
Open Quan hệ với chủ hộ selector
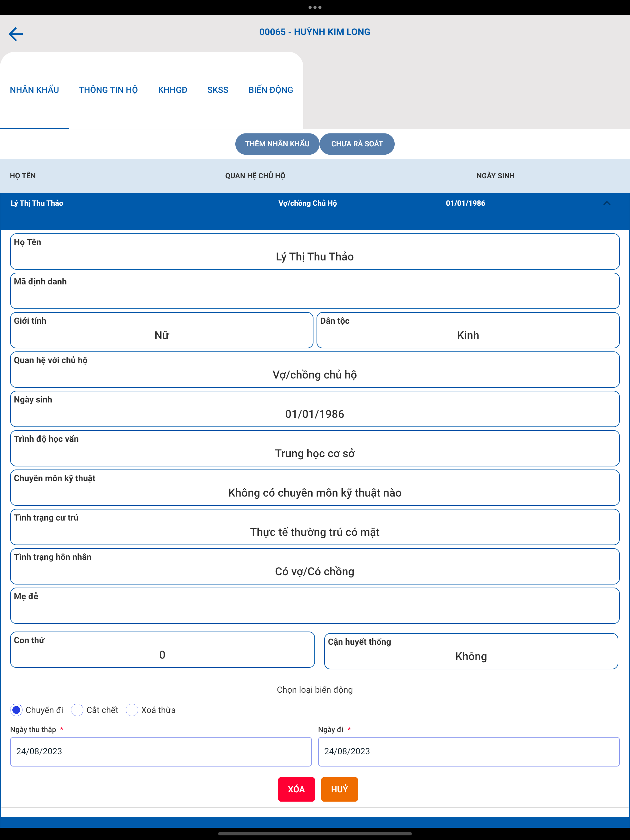click(x=315, y=370)
